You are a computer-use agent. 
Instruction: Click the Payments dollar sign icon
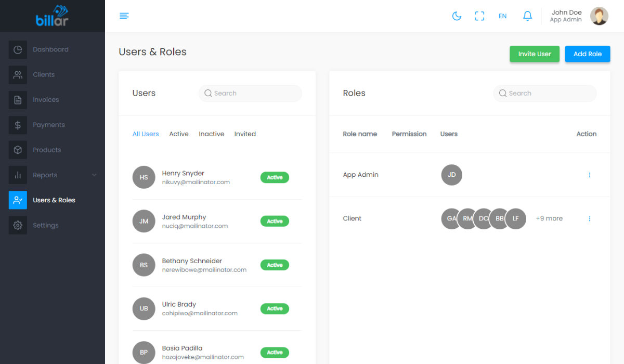18,125
